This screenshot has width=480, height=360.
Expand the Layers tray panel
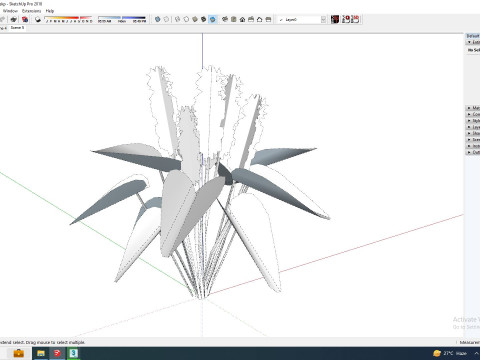point(473,127)
